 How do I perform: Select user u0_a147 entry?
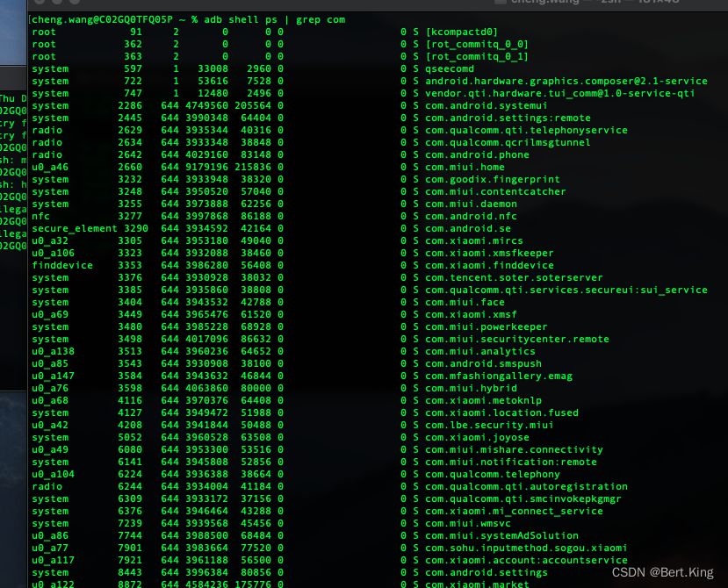coord(54,376)
